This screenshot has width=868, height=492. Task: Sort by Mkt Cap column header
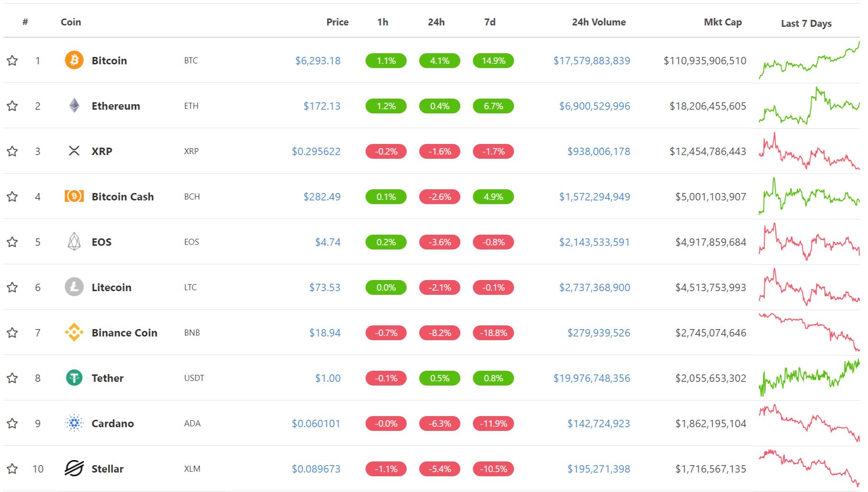point(723,22)
